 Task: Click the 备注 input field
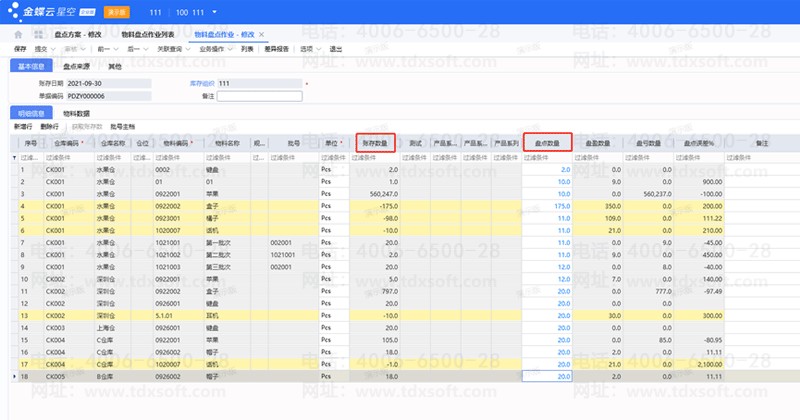(x=258, y=96)
